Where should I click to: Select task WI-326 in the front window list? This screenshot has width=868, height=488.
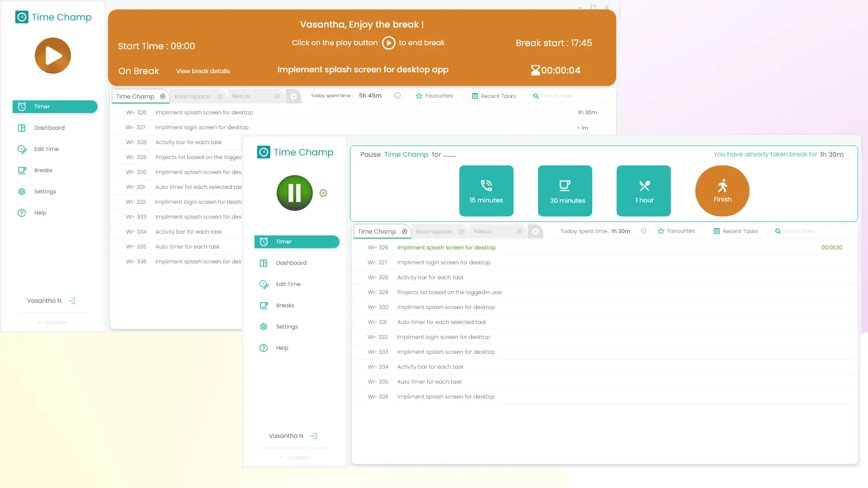pos(604,248)
